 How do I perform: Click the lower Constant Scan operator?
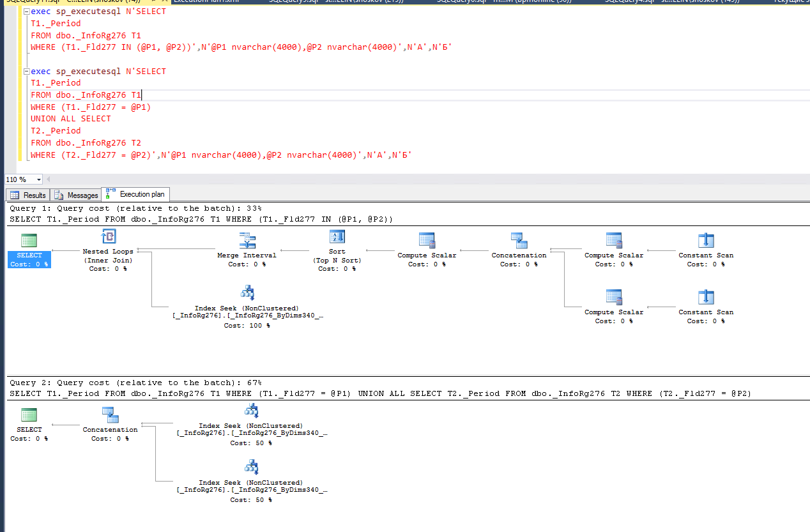point(706,307)
